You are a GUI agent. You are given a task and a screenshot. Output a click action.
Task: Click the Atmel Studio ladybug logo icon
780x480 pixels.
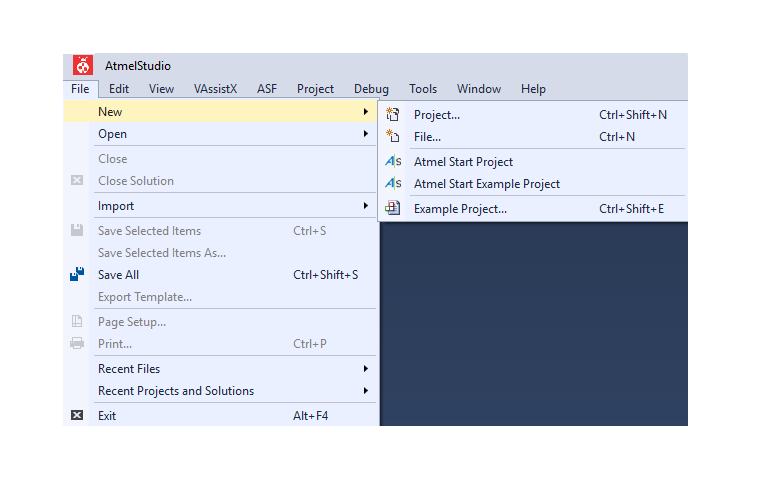(x=83, y=66)
